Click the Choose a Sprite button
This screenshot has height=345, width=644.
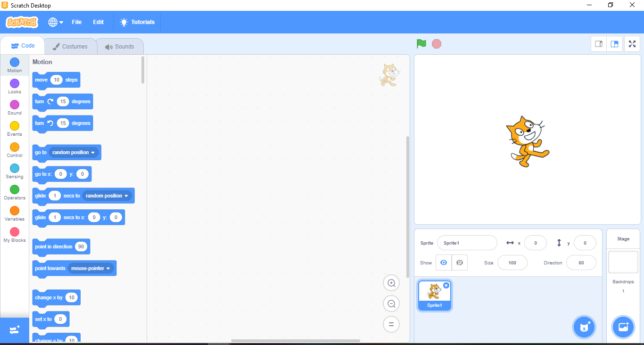(x=584, y=327)
